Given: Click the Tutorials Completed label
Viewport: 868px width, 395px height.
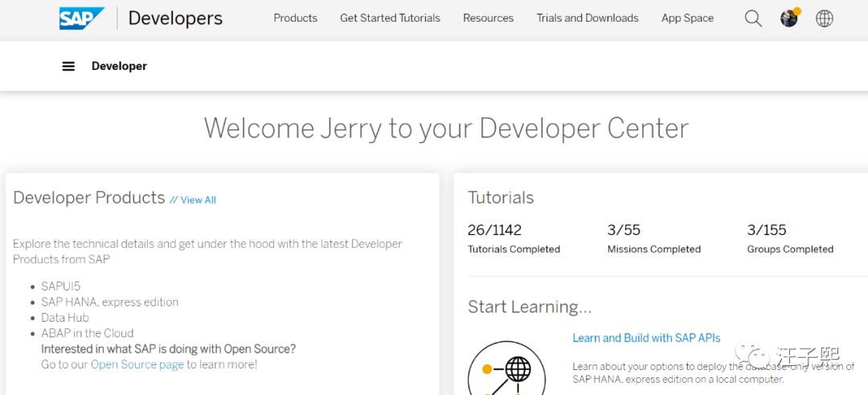Looking at the screenshot, I should point(514,249).
